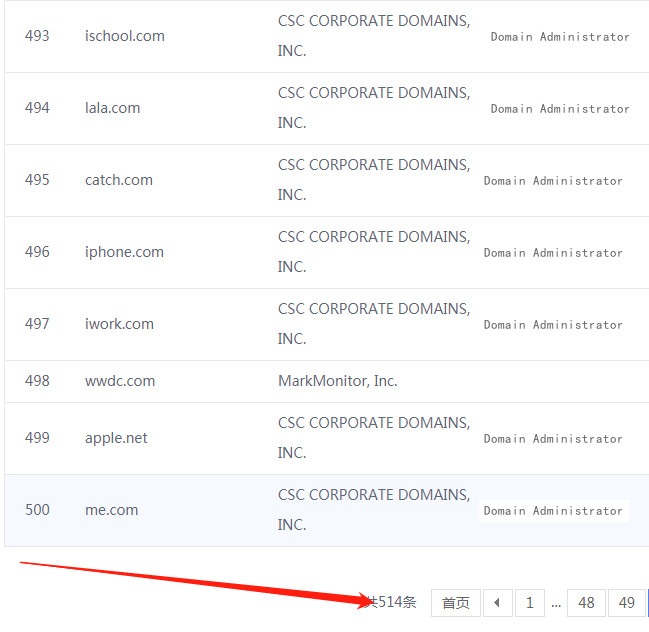
Task: Click Domain Administrator in ischool.com row
Action: [x=560, y=37]
